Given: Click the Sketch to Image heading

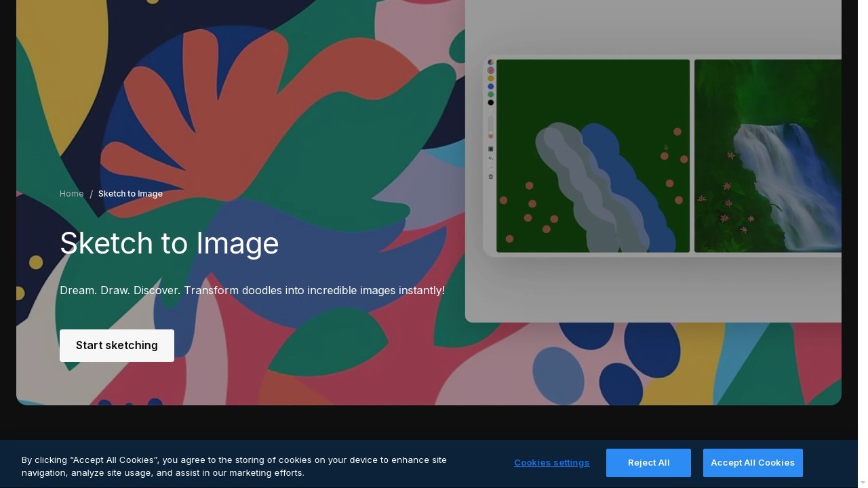Looking at the screenshot, I should 170,243.
